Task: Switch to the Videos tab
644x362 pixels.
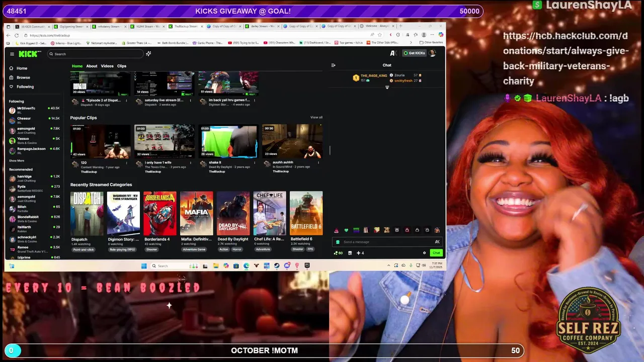Action: click(107, 66)
